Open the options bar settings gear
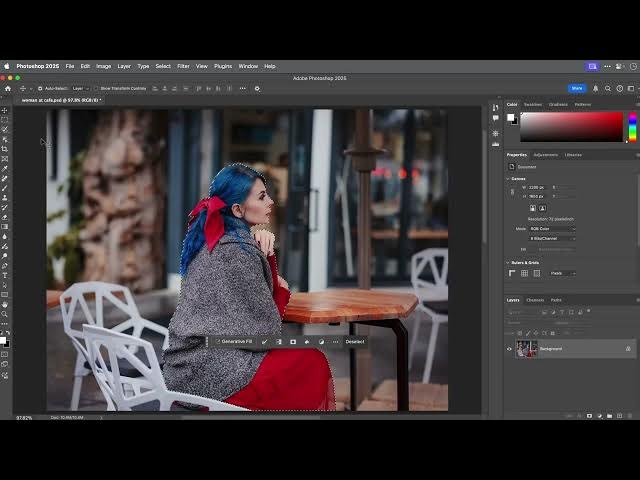Viewport: 640px width, 480px height. pos(257,88)
